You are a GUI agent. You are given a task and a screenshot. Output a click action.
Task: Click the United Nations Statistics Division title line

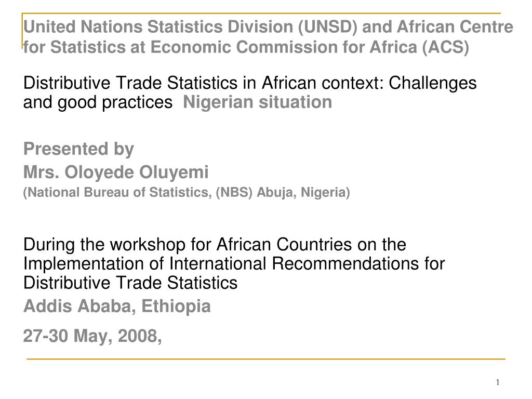[268, 27]
